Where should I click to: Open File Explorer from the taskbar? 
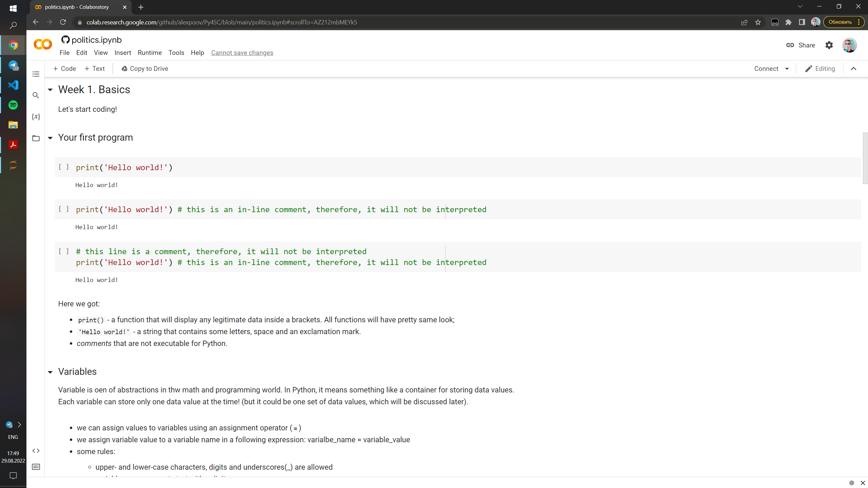coord(13,125)
